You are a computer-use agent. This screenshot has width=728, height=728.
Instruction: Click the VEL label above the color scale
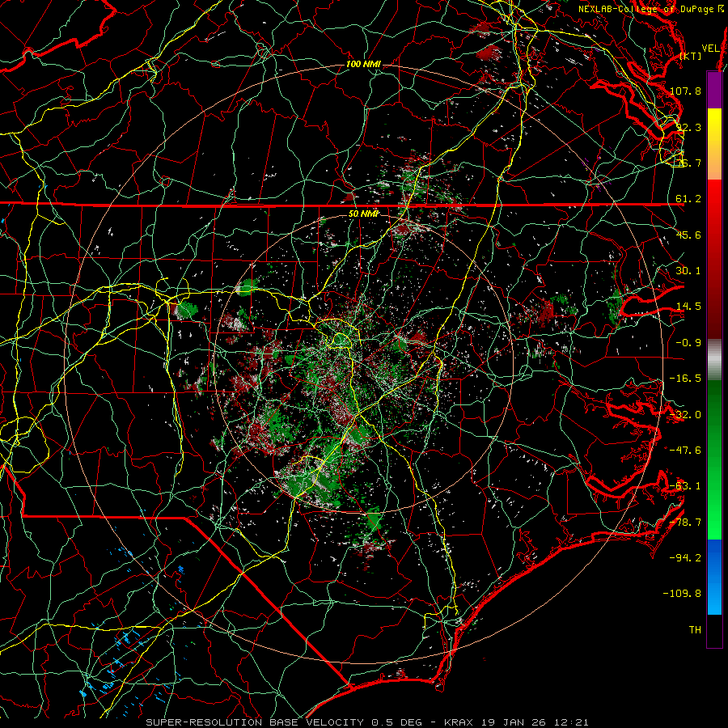tap(710, 49)
